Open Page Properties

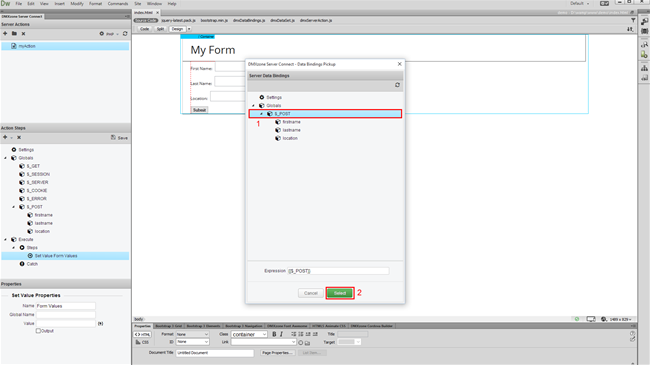(277, 353)
